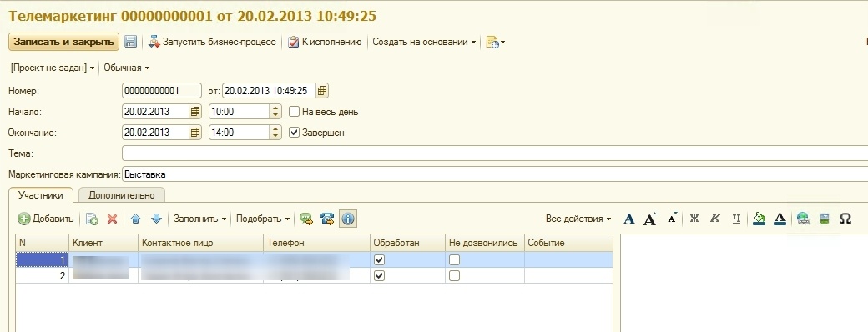
Task: Enable the 'На весь день' checkbox
Action: (294, 112)
